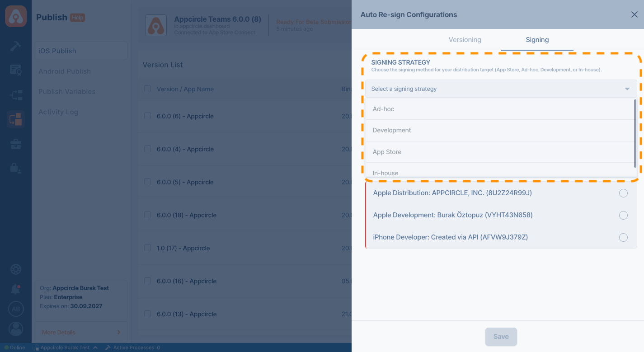Open the Distribute module icon in sidebar
Image resolution: width=644 pixels, height=352 pixels.
coord(16,95)
